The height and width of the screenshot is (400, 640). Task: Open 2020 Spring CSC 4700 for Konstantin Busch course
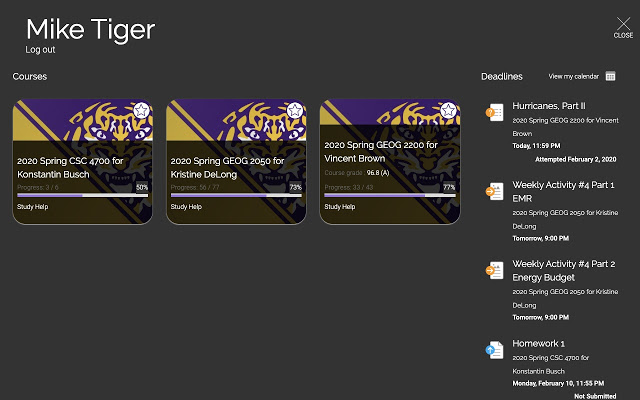tap(70, 167)
